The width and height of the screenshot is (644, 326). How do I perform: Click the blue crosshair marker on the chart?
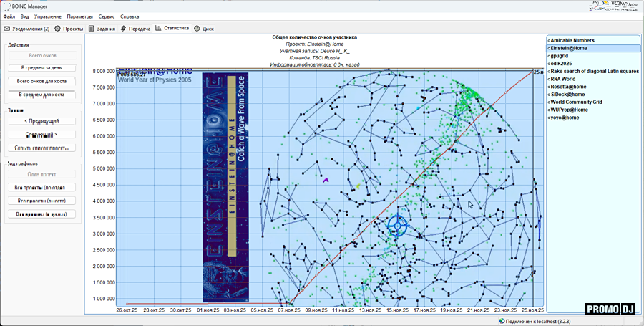pos(399,226)
